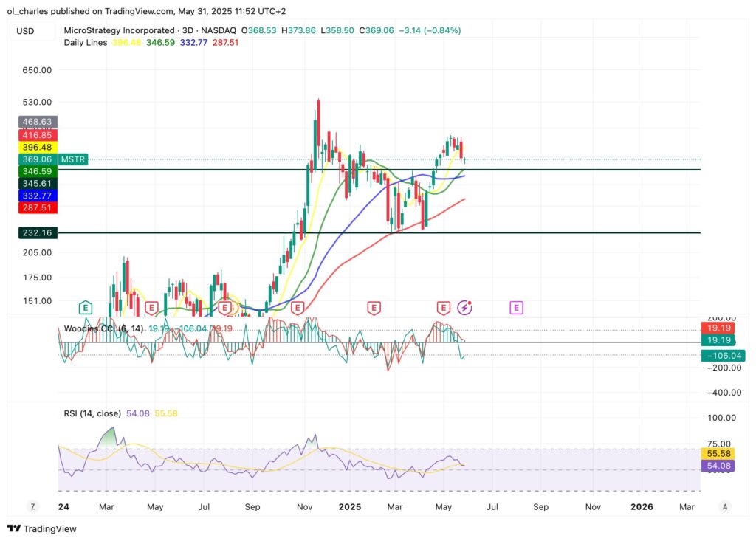756x541 pixels.
Task: Click the green 346.59 price axis label
Action: pyautogui.click(x=38, y=171)
